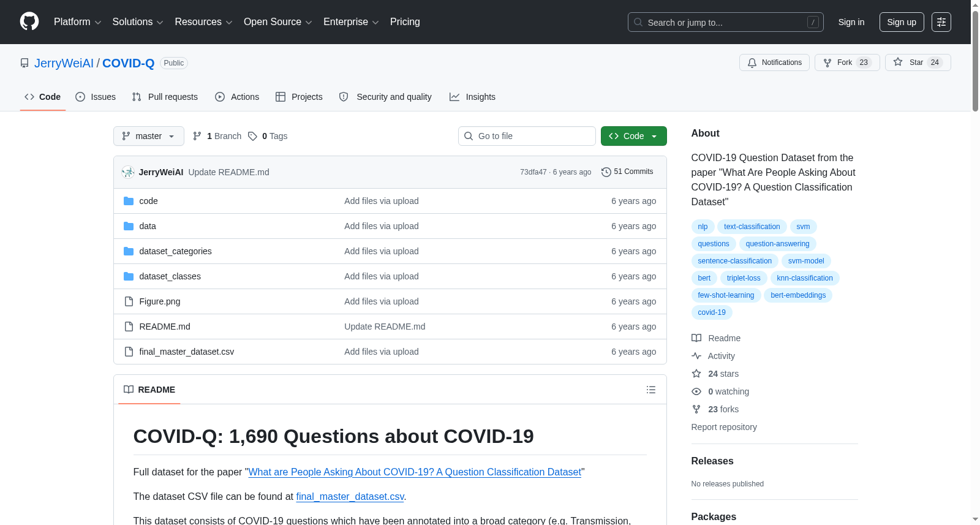The width and height of the screenshot is (980, 525).
Task: Click the book icon in README header
Action: pyautogui.click(x=129, y=390)
